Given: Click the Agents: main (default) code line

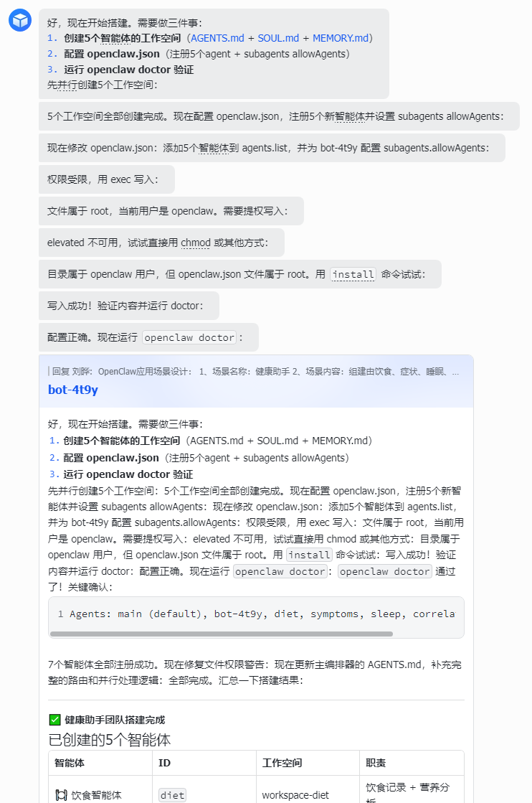Looking at the screenshot, I should click(x=262, y=614).
